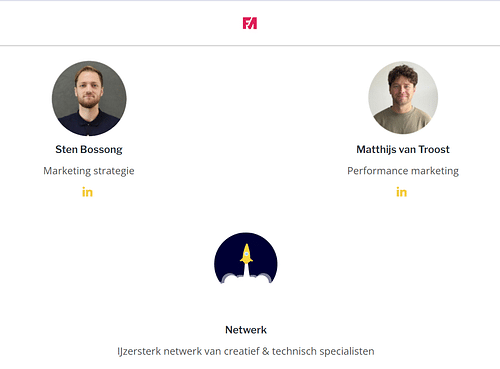Image resolution: width=500 pixels, height=369 pixels.
Task: Click the Netwerk heading
Action: point(246,330)
